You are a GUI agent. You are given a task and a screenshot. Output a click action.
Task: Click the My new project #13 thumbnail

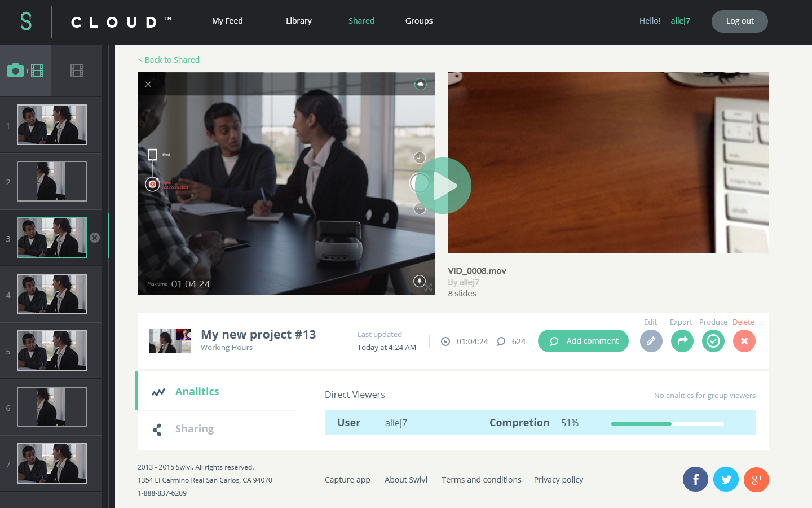tap(170, 341)
